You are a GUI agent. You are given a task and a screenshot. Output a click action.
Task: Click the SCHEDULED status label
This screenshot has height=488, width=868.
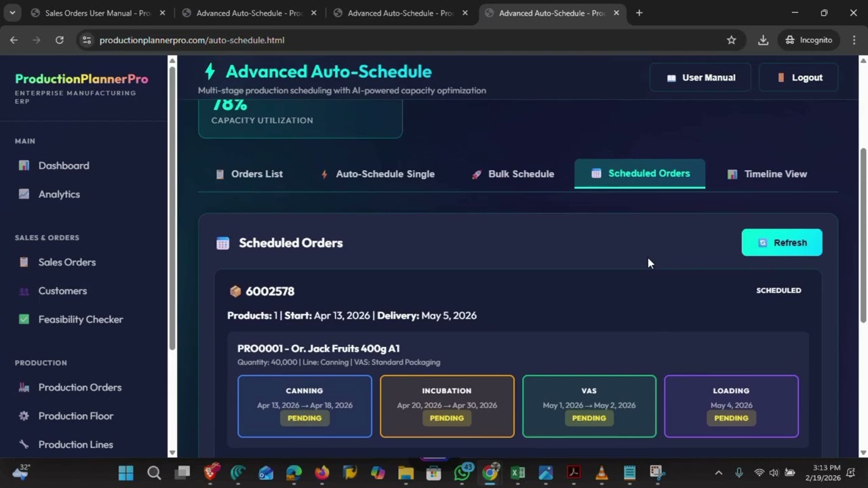coord(778,290)
